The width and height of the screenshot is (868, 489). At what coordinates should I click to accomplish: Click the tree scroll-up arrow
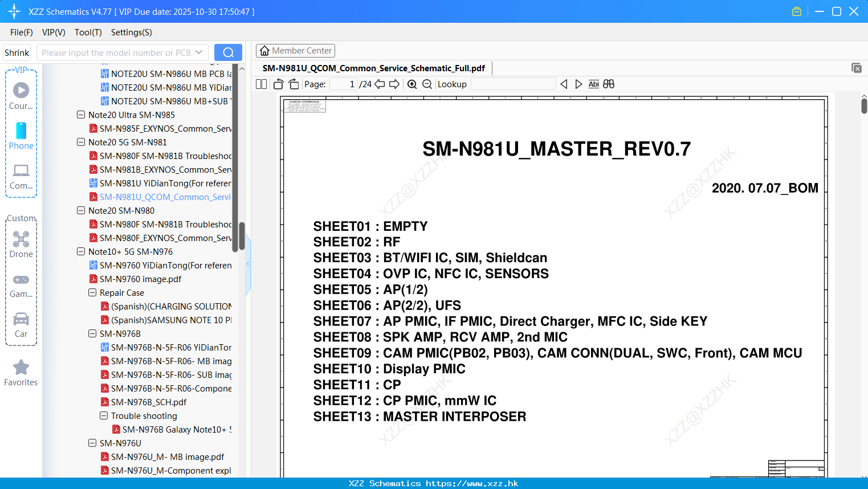click(242, 68)
